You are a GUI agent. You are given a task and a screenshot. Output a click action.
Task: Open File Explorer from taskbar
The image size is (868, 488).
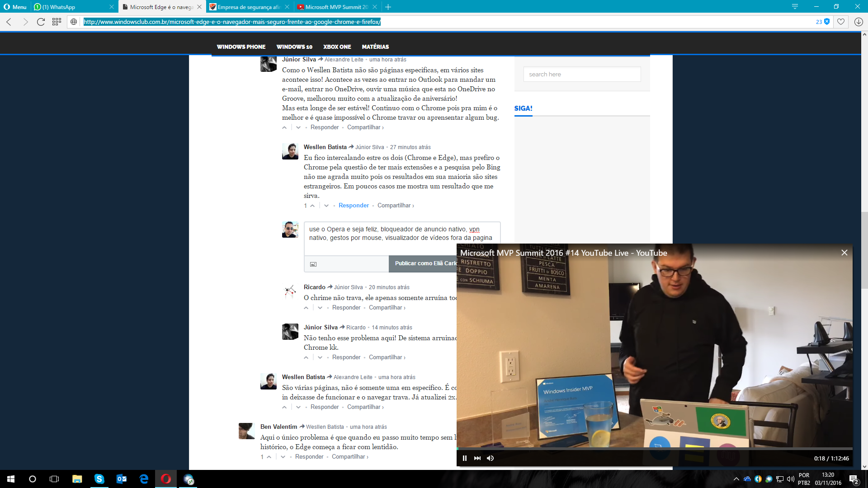[x=77, y=479]
